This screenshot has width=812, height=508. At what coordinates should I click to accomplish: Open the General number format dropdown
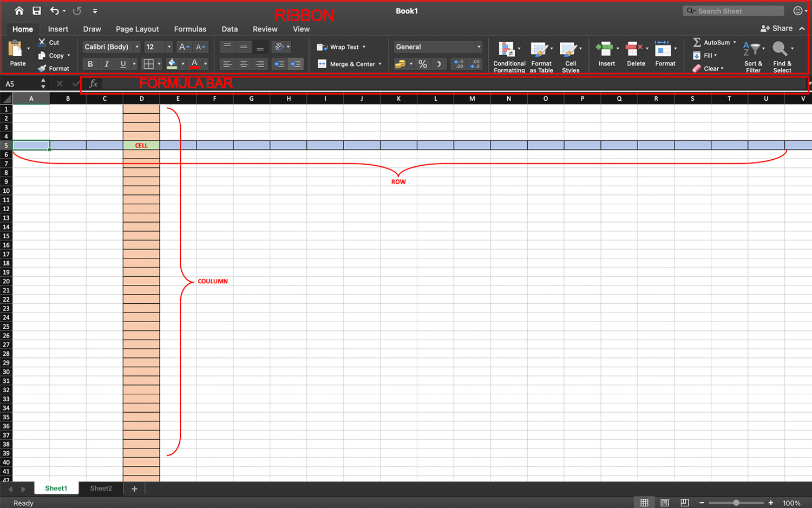[x=479, y=47]
